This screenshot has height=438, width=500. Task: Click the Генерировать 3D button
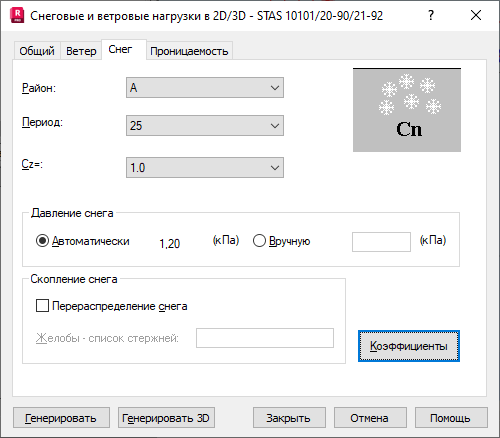click(166, 418)
